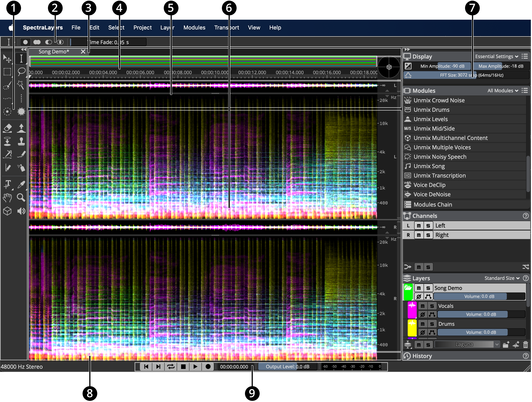Open the Transport menu

point(227,28)
